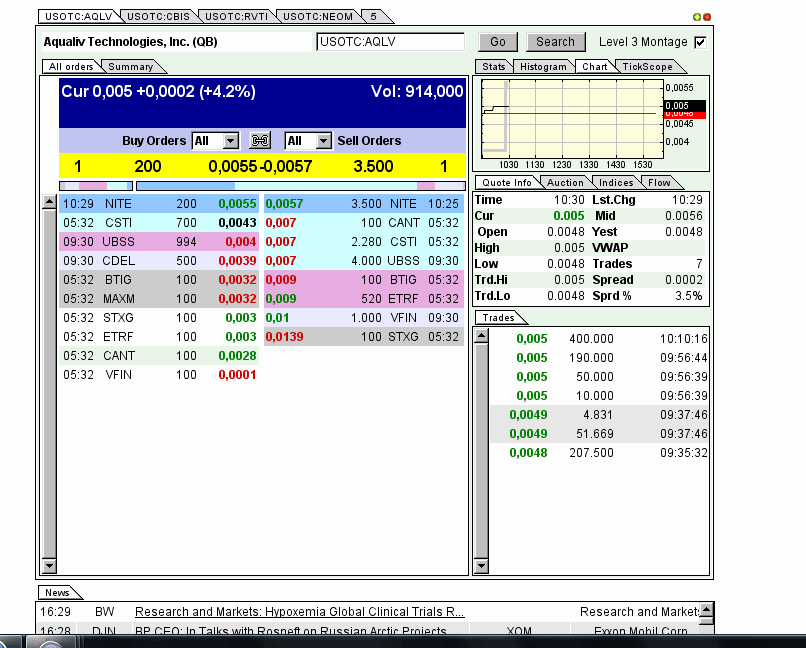Select the News tab
This screenshot has height=648, width=806.
57,593
